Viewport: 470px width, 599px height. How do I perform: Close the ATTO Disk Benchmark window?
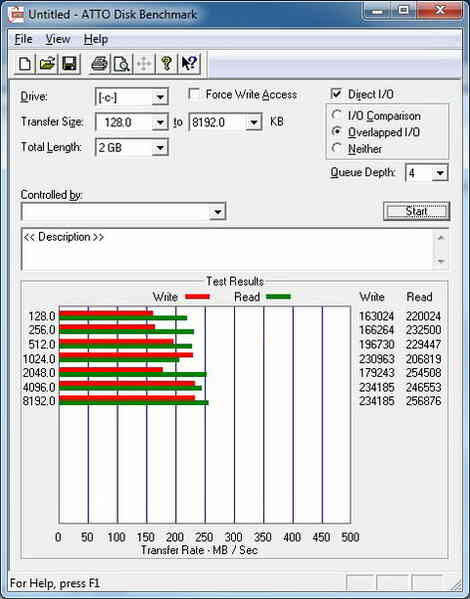439,11
